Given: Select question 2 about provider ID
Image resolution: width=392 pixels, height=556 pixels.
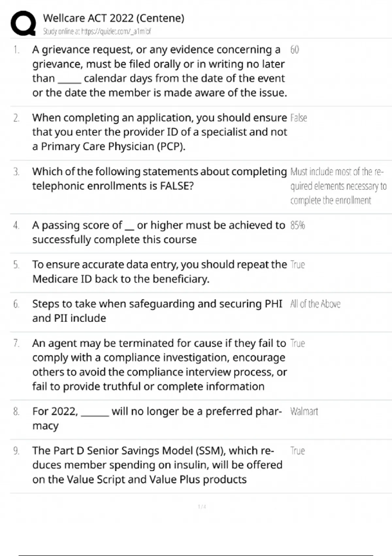Looking at the screenshot, I should [x=159, y=132].
